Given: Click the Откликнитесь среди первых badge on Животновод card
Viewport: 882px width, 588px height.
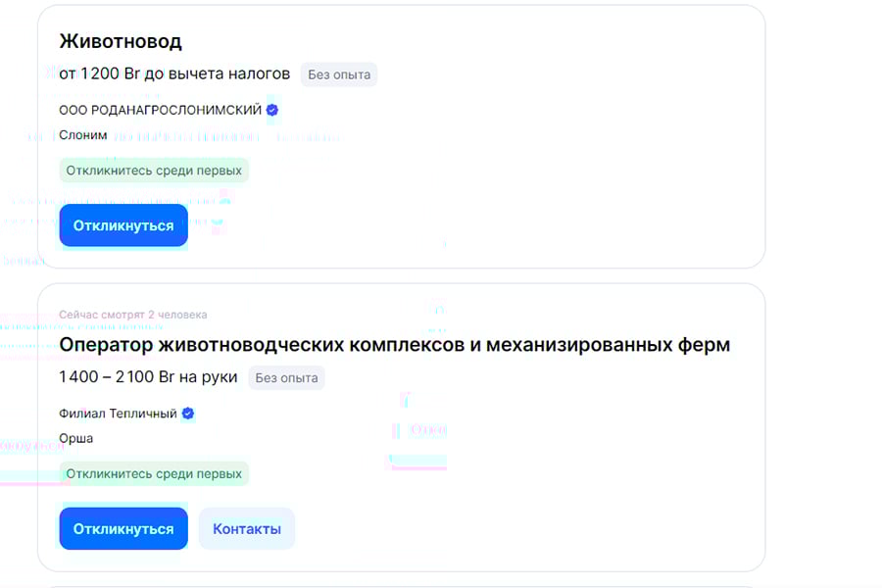Looking at the screenshot, I should pos(153,170).
